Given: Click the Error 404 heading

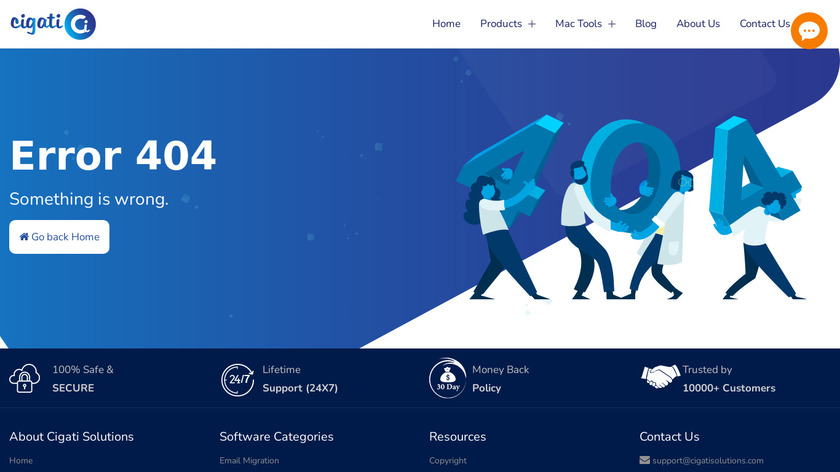Looking at the screenshot, I should pos(113,156).
